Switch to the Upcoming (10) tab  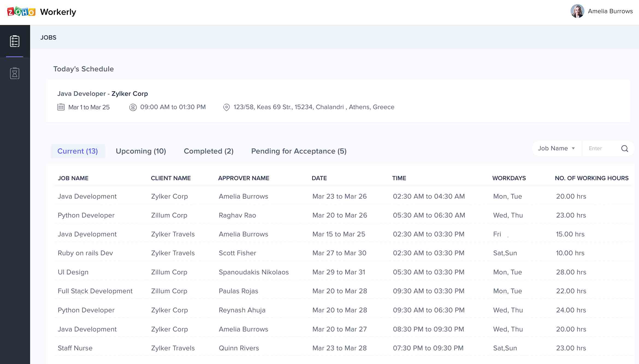141,151
